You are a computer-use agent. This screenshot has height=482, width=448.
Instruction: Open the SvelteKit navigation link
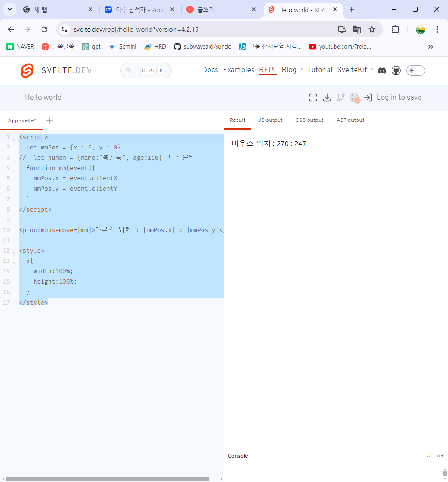point(352,70)
